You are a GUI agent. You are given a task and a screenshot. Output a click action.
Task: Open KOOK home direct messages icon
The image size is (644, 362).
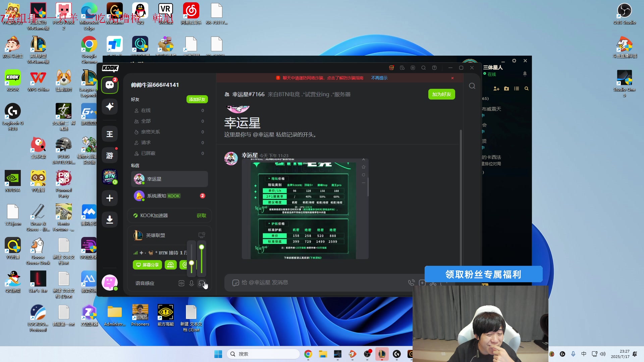(110, 85)
